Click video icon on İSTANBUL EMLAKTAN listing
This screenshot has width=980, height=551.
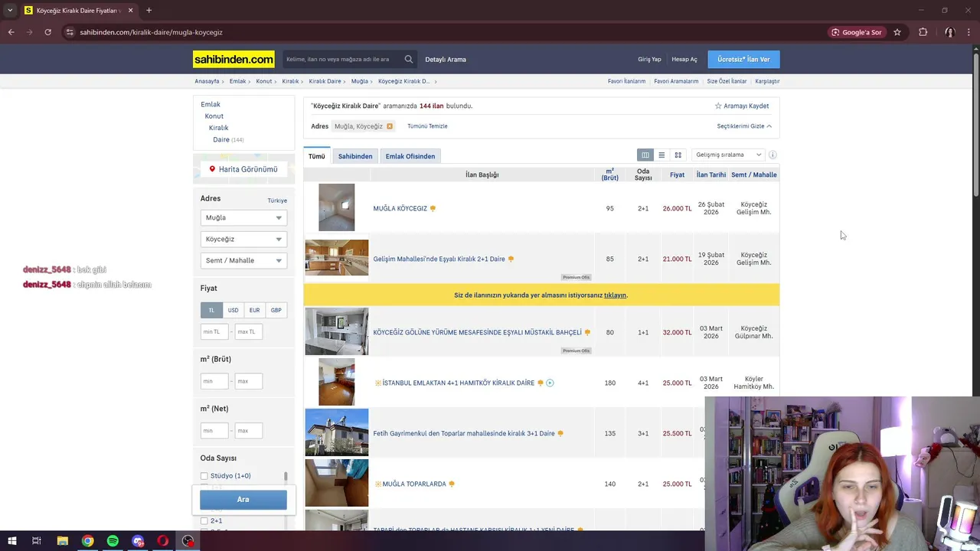pos(550,383)
